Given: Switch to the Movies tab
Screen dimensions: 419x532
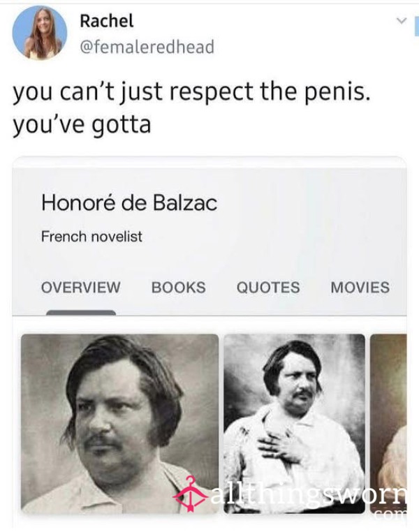Looking at the screenshot, I should click(x=360, y=288).
